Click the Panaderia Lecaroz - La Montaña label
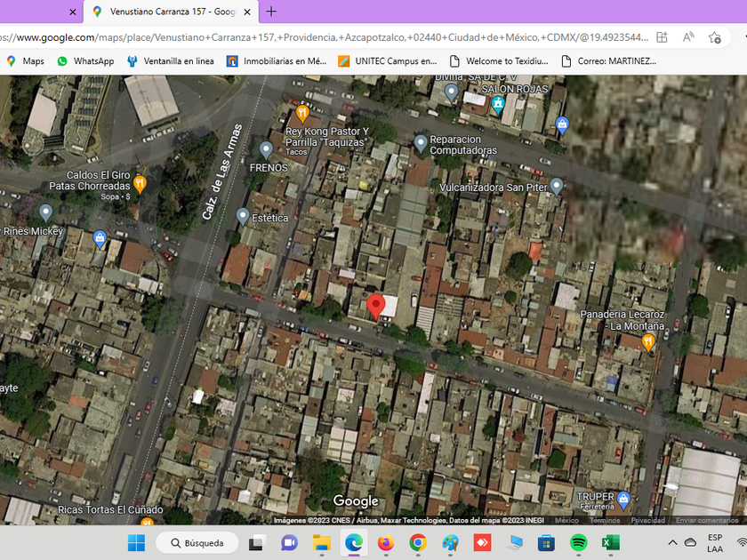The height and width of the screenshot is (560, 747). pos(622,320)
